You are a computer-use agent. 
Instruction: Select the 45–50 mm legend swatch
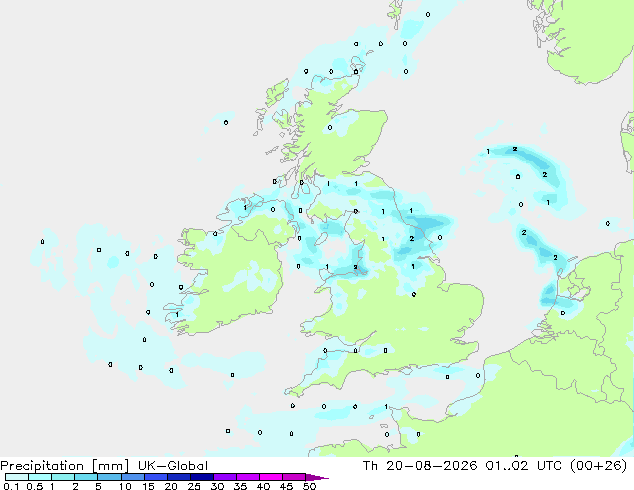(294, 477)
